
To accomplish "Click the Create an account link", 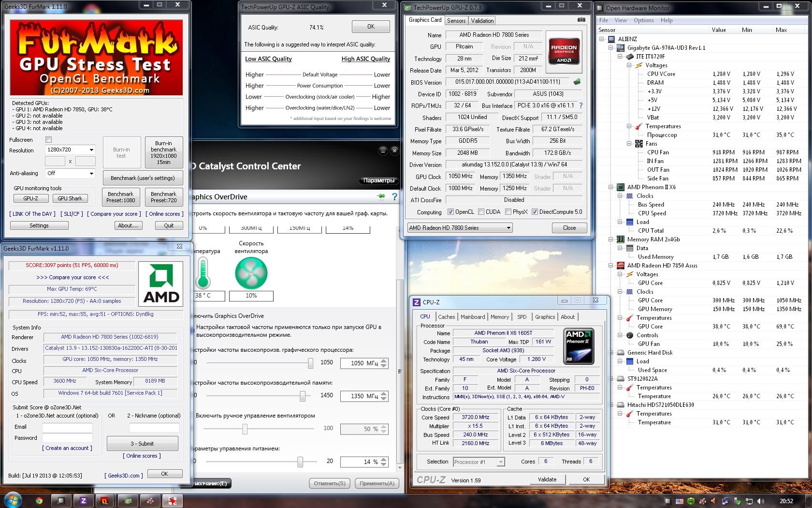I will 67,448.
